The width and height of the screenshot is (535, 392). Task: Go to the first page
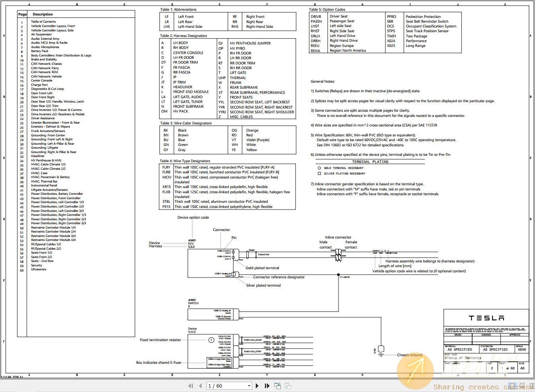point(191,386)
